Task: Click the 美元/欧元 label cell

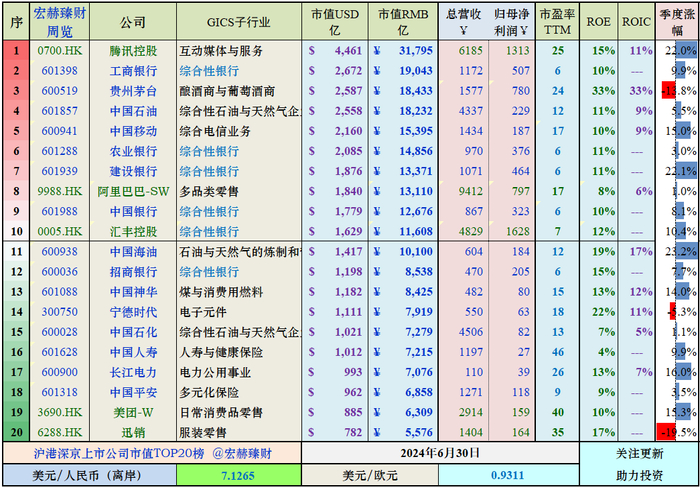Action: (370, 475)
